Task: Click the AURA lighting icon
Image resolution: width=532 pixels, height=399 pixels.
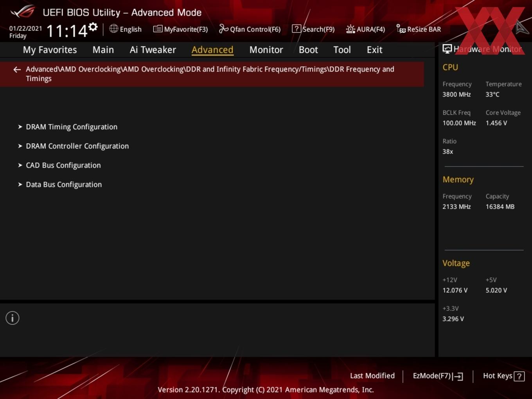Action: (x=350, y=29)
